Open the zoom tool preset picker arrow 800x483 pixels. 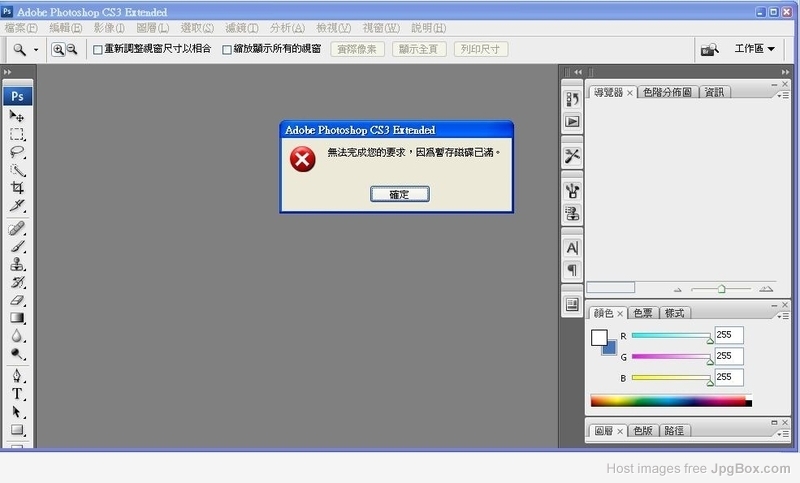click(x=37, y=49)
